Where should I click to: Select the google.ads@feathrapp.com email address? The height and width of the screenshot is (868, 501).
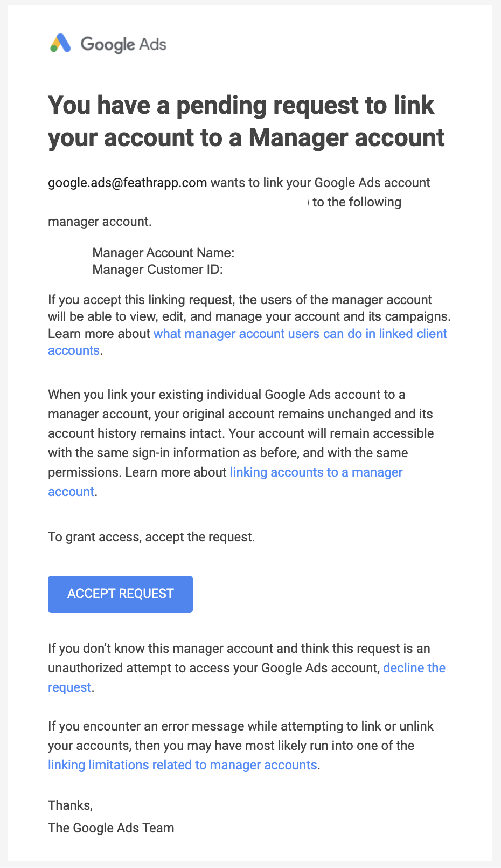[x=128, y=183]
